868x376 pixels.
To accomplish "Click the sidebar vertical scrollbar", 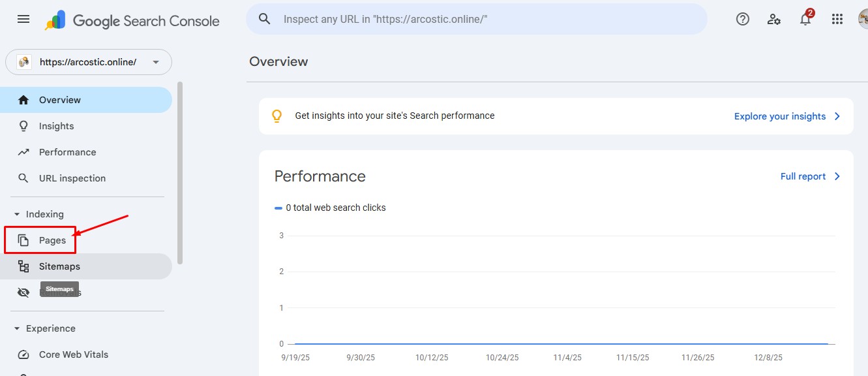I will 180,173.
